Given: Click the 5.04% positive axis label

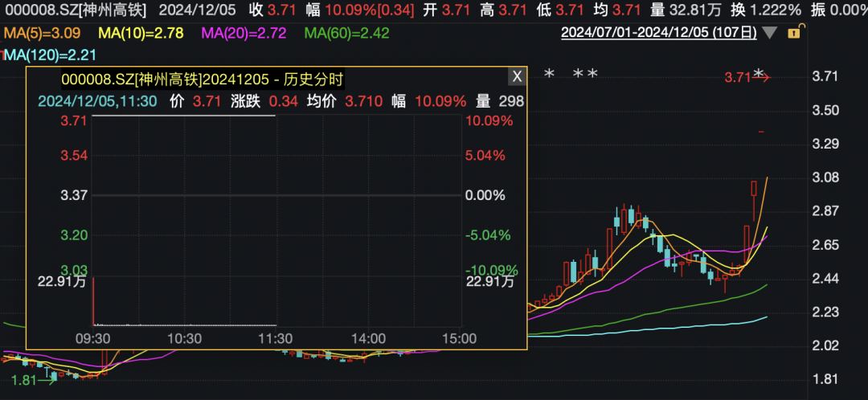Looking at the screenshot, I should [485, 156].
